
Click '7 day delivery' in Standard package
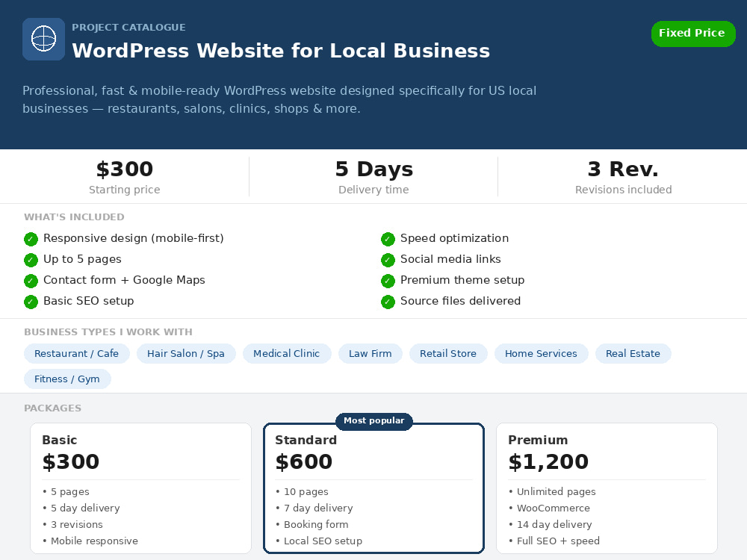318,508
